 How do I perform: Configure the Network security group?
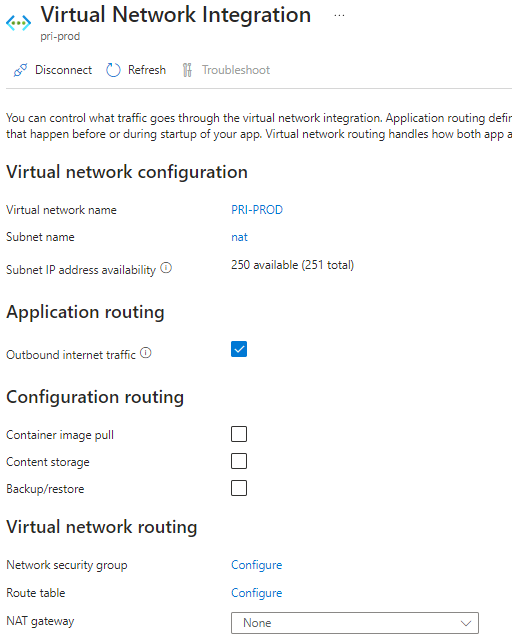[257, 565]
